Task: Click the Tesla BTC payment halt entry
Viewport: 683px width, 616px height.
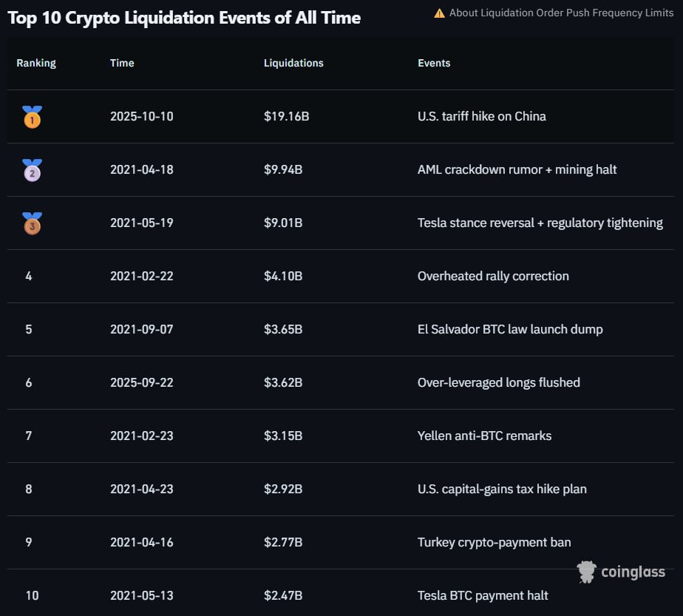Action: point(483,595)
